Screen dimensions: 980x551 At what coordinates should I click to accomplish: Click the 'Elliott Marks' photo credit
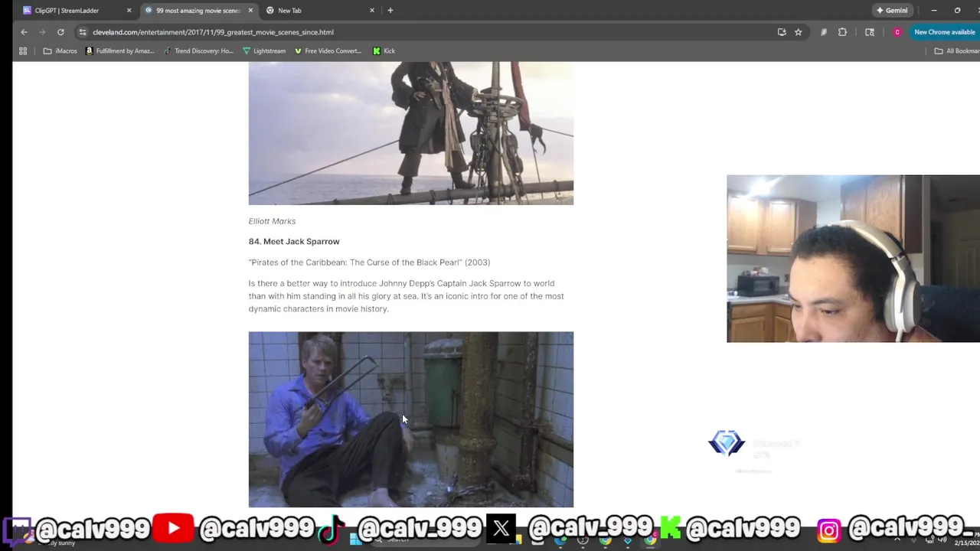click(x=272, y=221)
